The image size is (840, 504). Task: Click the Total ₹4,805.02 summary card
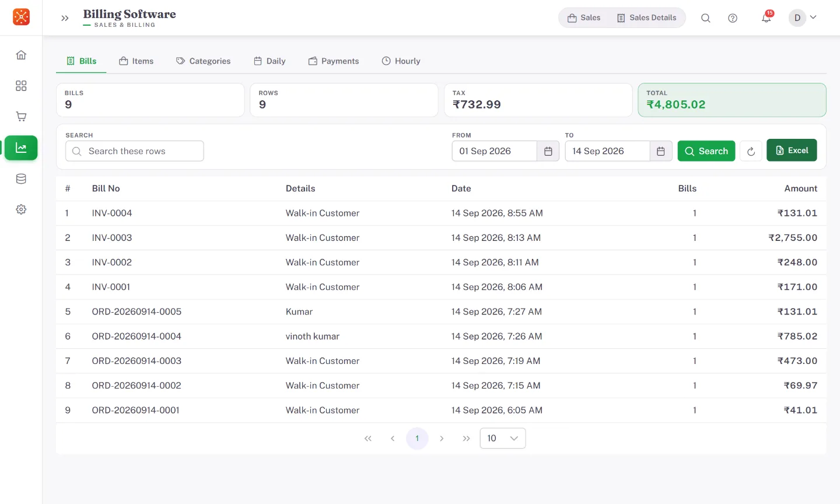[x=732, y=100]
